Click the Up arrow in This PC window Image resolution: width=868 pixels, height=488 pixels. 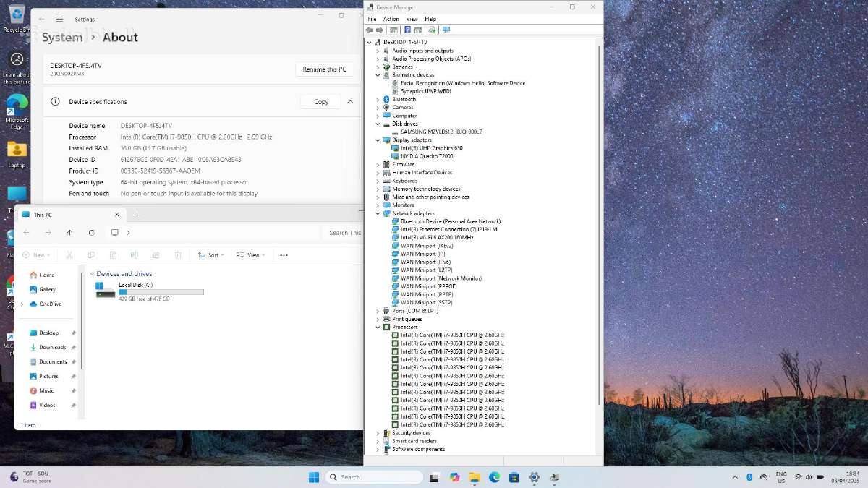point(69,233)
